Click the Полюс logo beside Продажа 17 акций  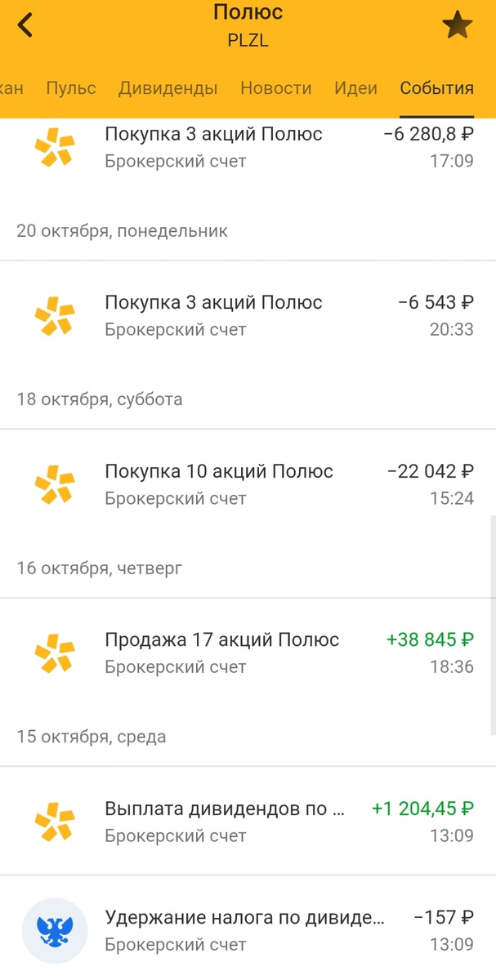[x=54, y=653]
